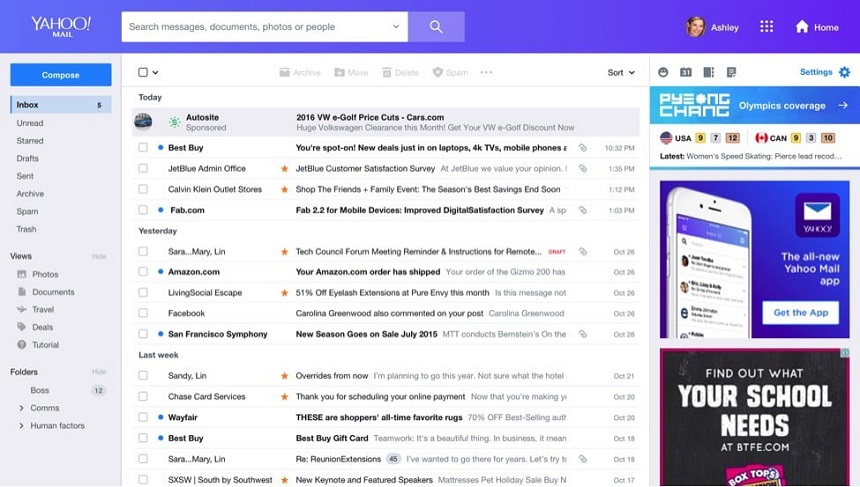Open the notepad icon in right panel
Image resolution: width=860 pixels, height=487 pixels.
pos(731,72)
